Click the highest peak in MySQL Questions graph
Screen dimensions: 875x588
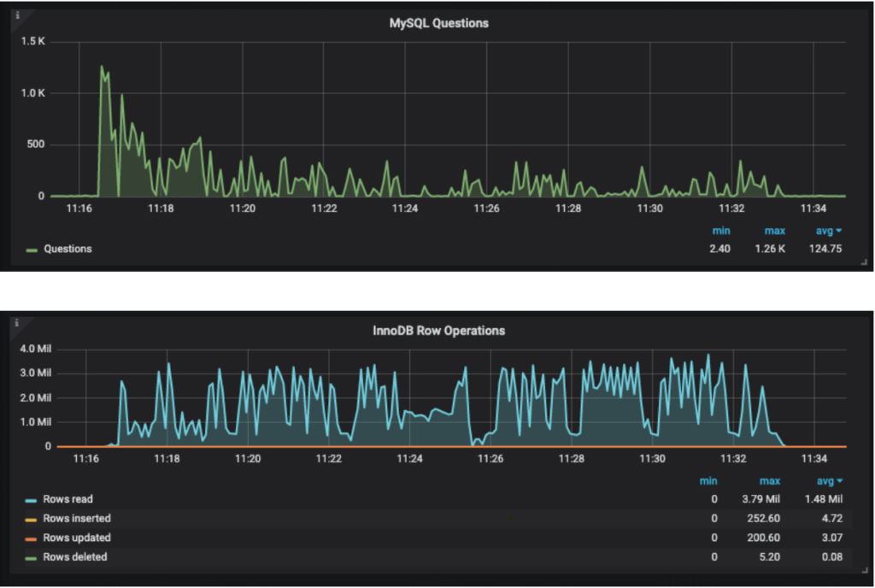click(102, 67)
